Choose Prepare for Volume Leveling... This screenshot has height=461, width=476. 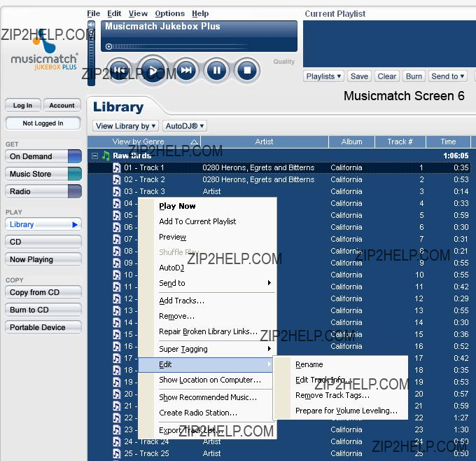341,411
